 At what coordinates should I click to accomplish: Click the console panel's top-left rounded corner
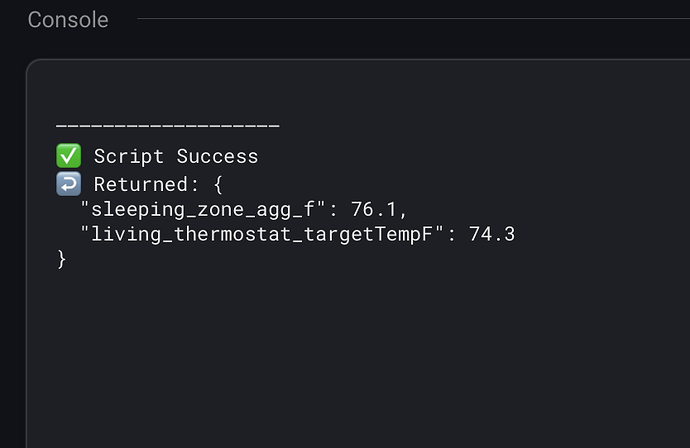pyautogui.click(x=34, y=67)
